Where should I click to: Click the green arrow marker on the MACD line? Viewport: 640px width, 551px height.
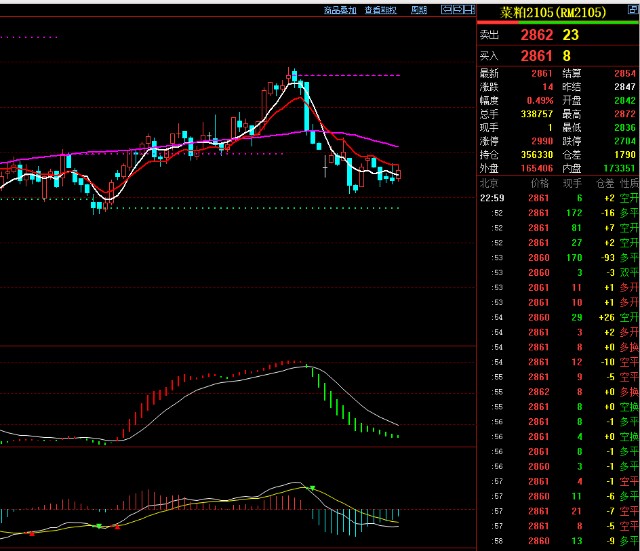pyautogui.click(x=312, y=488)
